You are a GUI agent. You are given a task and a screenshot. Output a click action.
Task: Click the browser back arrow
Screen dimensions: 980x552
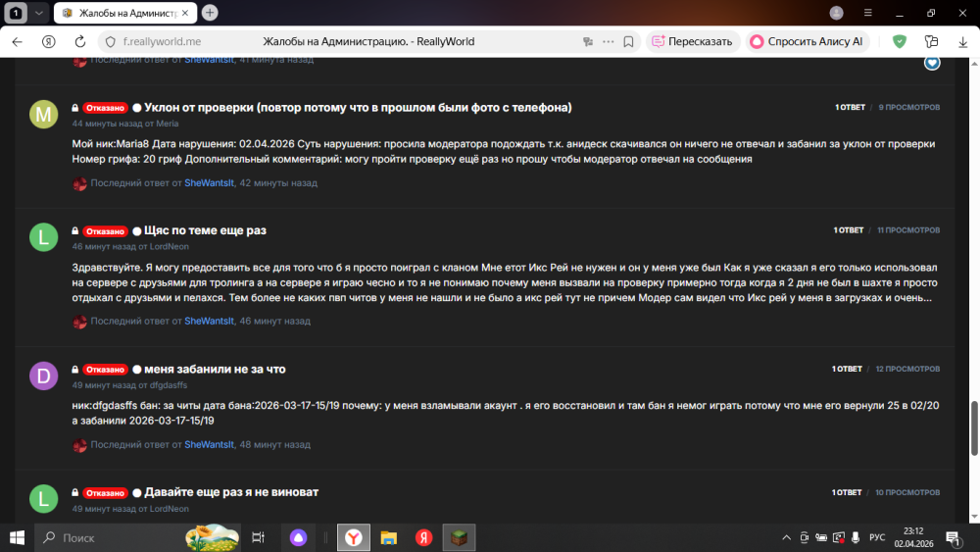click(x=17, y=42)
